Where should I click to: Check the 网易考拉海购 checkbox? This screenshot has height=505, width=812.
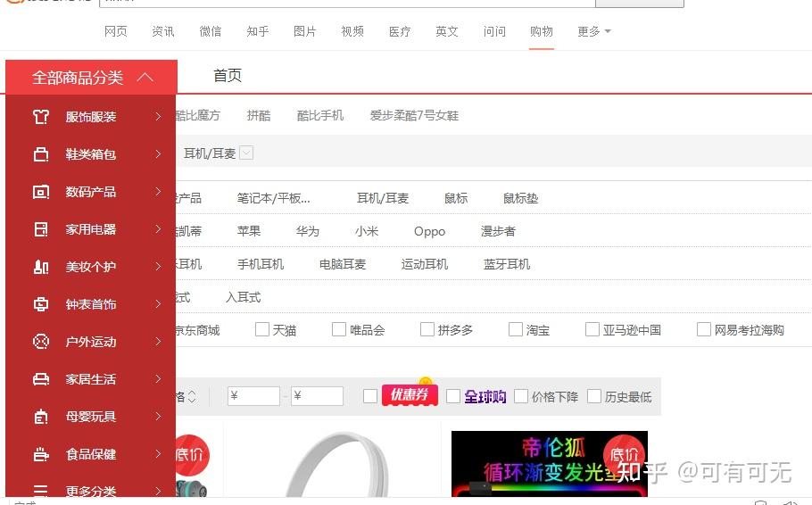704,329
